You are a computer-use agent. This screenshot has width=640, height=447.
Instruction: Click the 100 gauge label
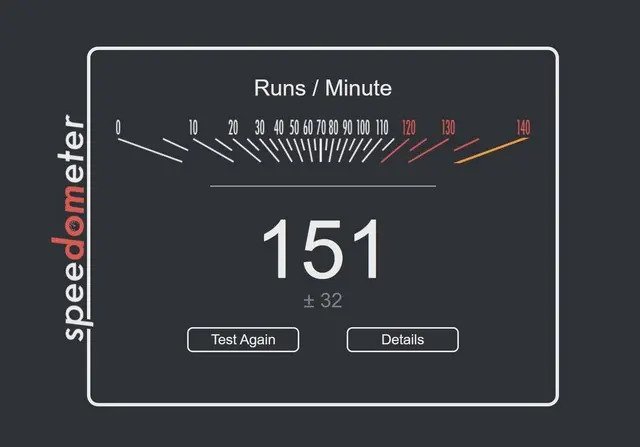(363, 127)
